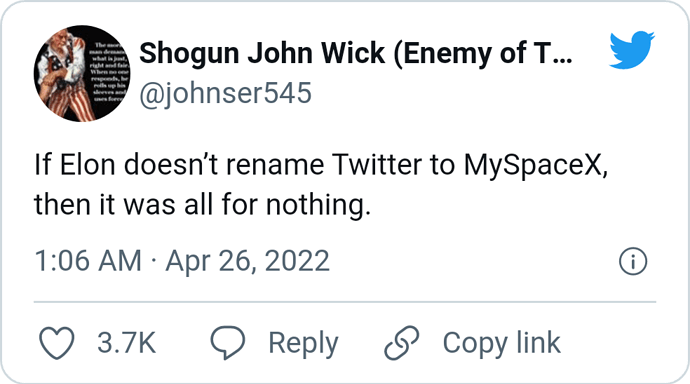Click the quote text inside the avatar image
Image resolution: width=690 pixels, height=384 pixels.
tap(109, 72)
